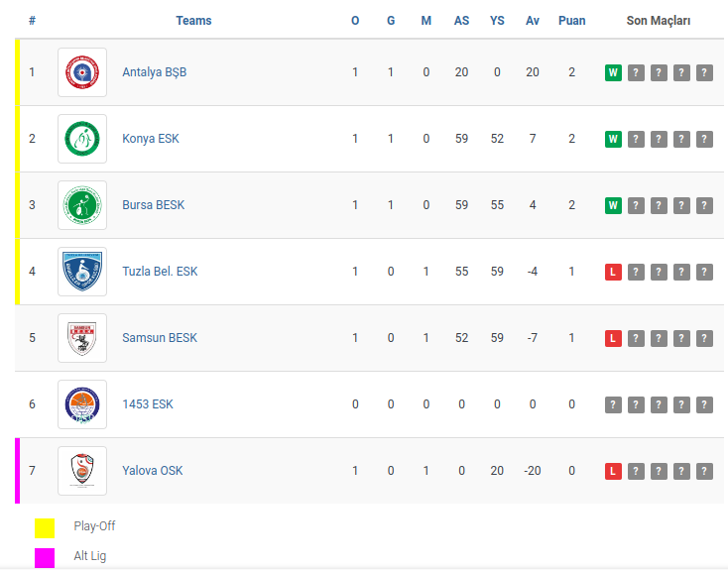Open the Antalya BŞB team link
This screenshot has height=570, width=728.
click(x=154, y=72)
